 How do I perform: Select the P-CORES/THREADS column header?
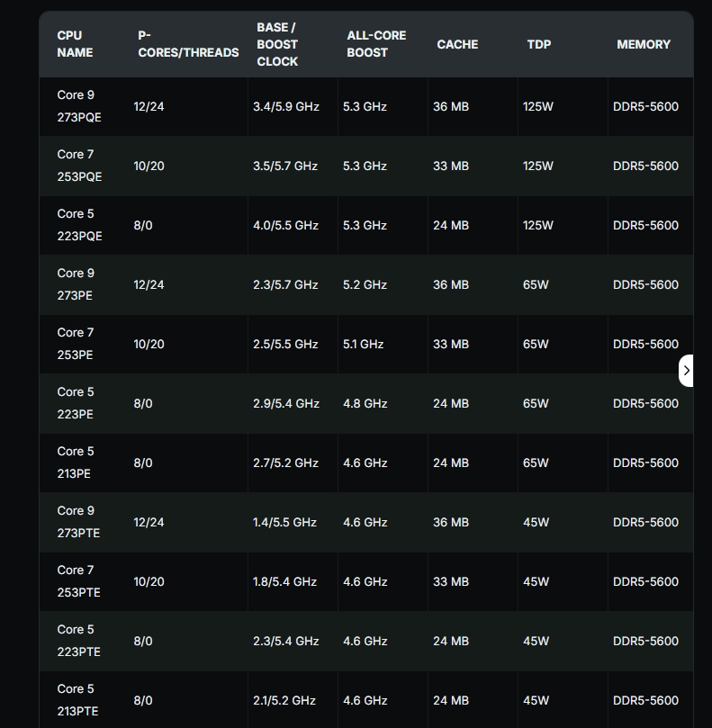188,44
